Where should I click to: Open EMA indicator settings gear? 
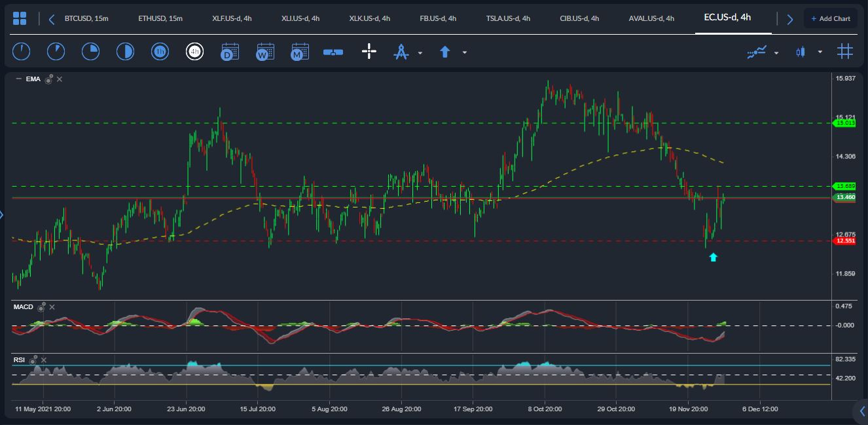pyautogui.click(x=48, y=79)
